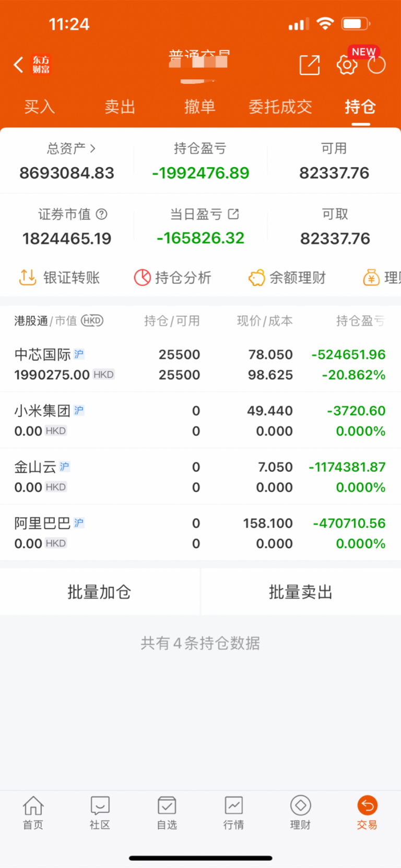Tap the 银证转账 transfer arrows icon
Viewport: 401px width, 868px height.
pyautogui.click(x=28, y=278)
